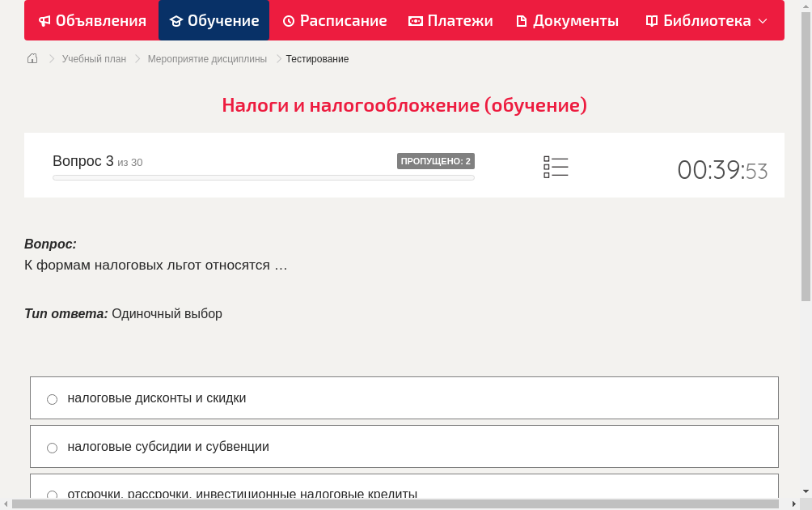The height and width of the screenshot is (510, 812).
Task: Expand the question navigator panel
Action: tap(556, 166)
